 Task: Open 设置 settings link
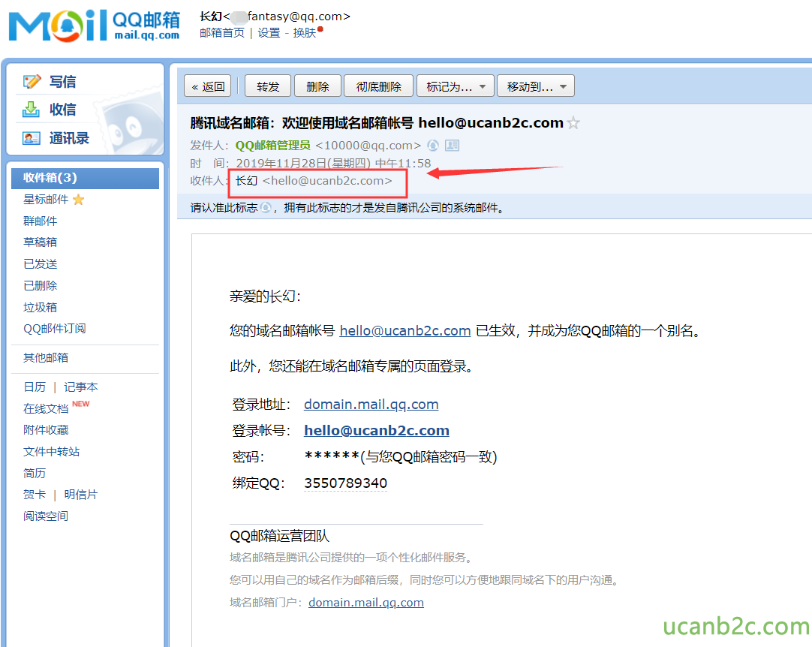[x=269, y=32]
